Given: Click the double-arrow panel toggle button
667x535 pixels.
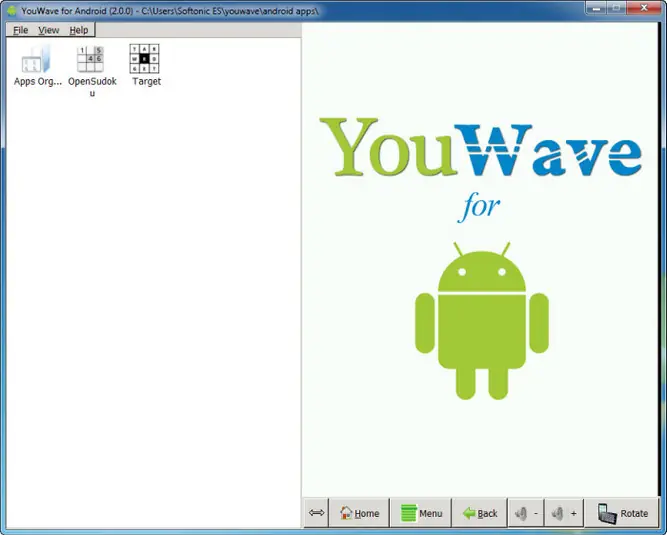Looking at the screenshot, I should (316, 513).
